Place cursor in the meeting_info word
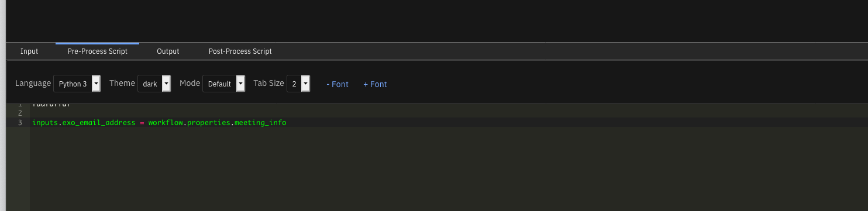This screenshot has width=868, height=211. [260, 123]
